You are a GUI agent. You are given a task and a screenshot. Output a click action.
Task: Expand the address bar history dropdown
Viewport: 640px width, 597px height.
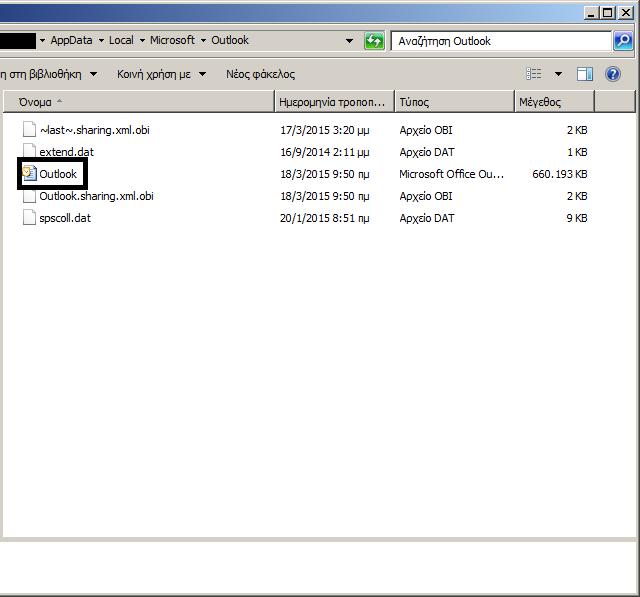coord(349,41)
